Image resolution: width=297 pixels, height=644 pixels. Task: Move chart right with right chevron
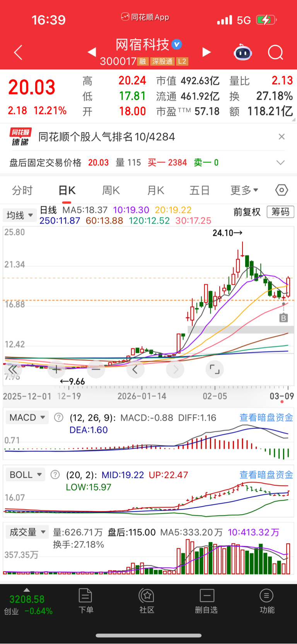pos(175,369)
